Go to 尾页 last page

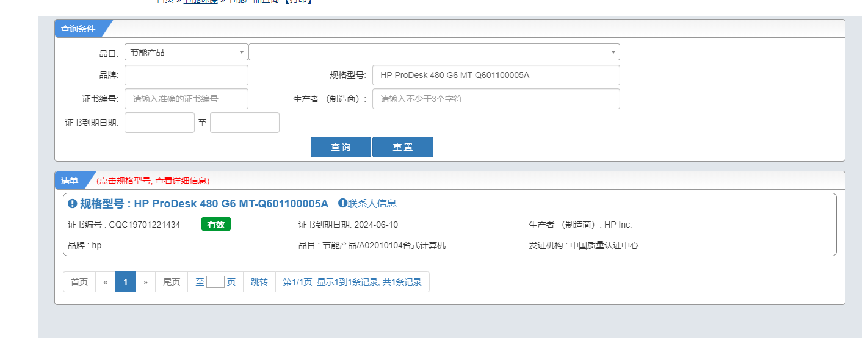pyautogui.click(x=172, y=282)
